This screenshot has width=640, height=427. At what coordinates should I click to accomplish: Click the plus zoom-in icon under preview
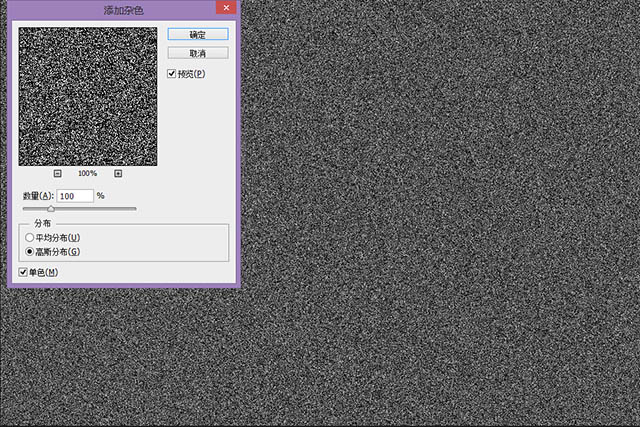118,173
